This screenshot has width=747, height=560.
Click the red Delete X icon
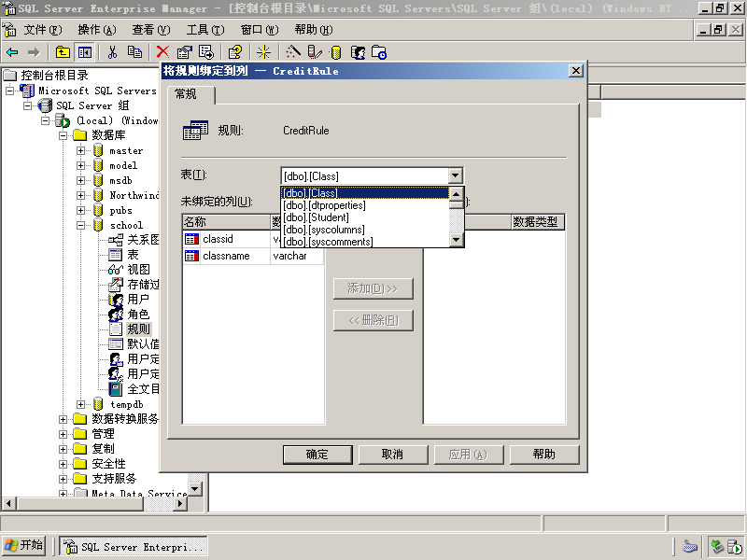pos(162,52)
